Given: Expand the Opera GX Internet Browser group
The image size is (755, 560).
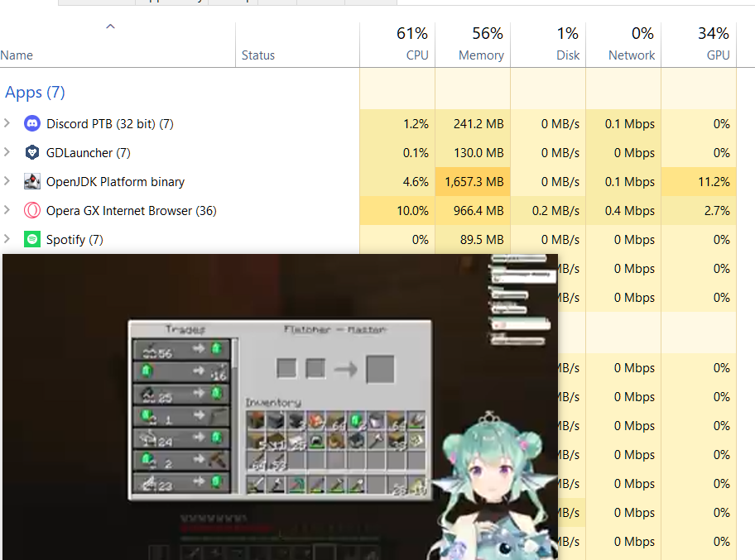Looking at the screenshot, I should tap(7, 210).
